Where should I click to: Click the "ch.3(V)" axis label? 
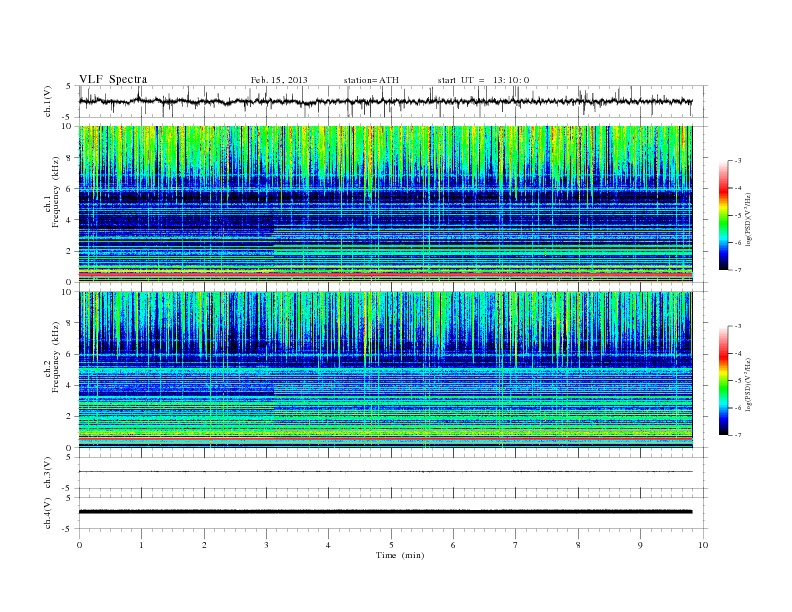point(48,473)
